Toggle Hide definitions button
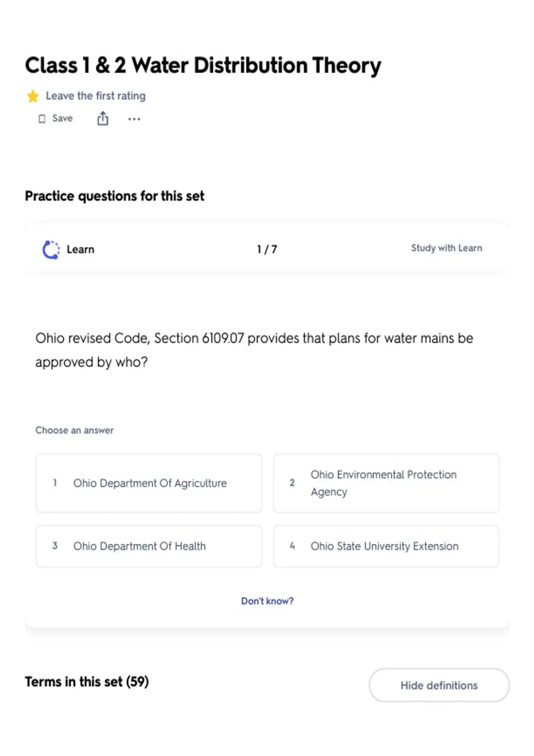 (x=439, y=685)
